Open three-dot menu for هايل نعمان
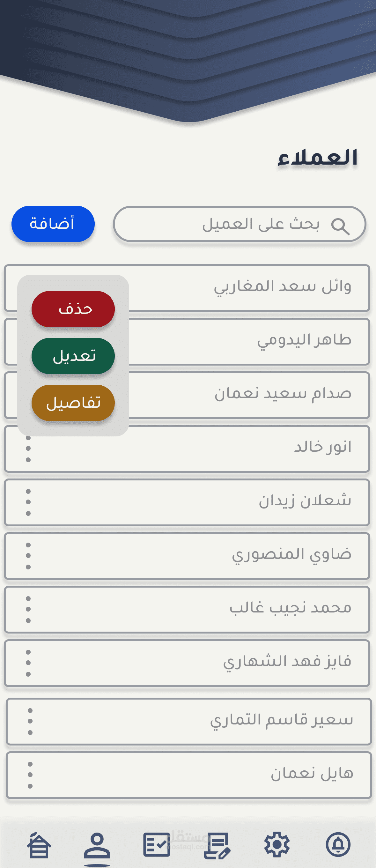376x868 pixels. pos(30,775)
